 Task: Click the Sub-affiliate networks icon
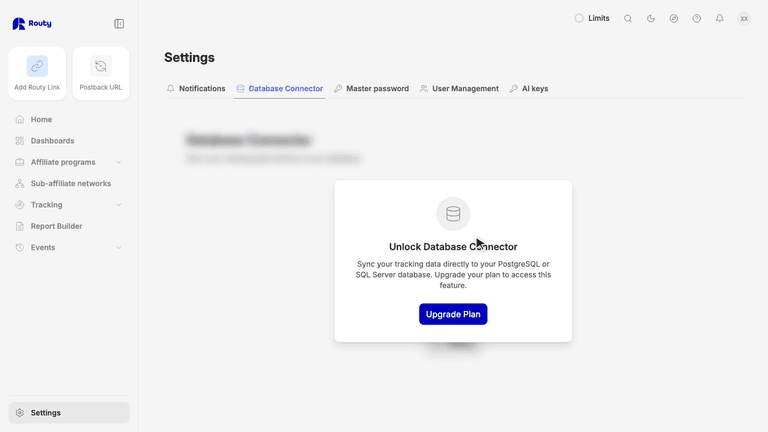point(20,183)
